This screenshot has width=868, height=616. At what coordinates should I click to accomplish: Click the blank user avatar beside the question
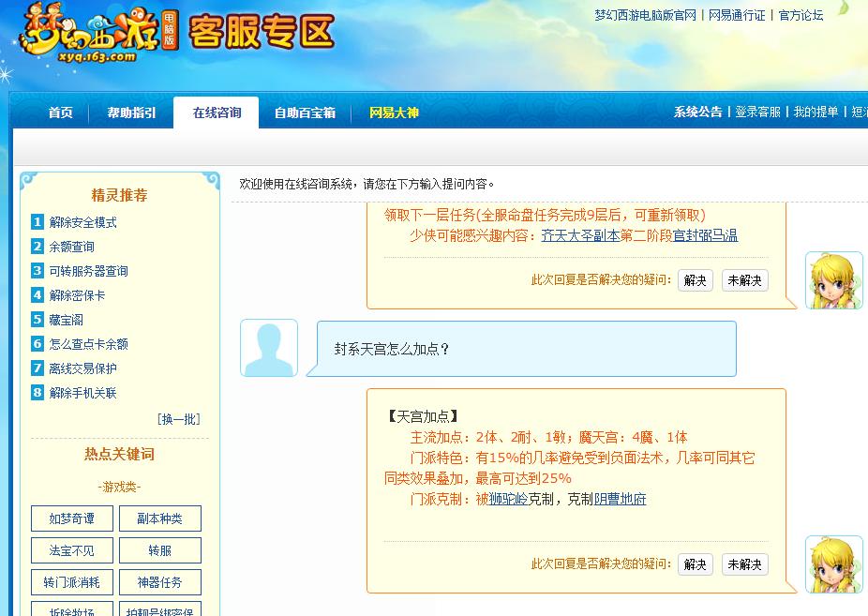(269, 348)
